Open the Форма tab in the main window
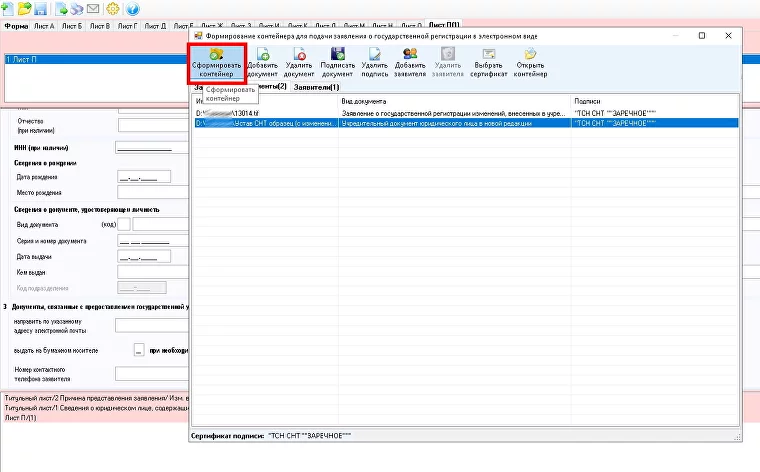Viewport: 760px width, 472px height. (16, 26)
